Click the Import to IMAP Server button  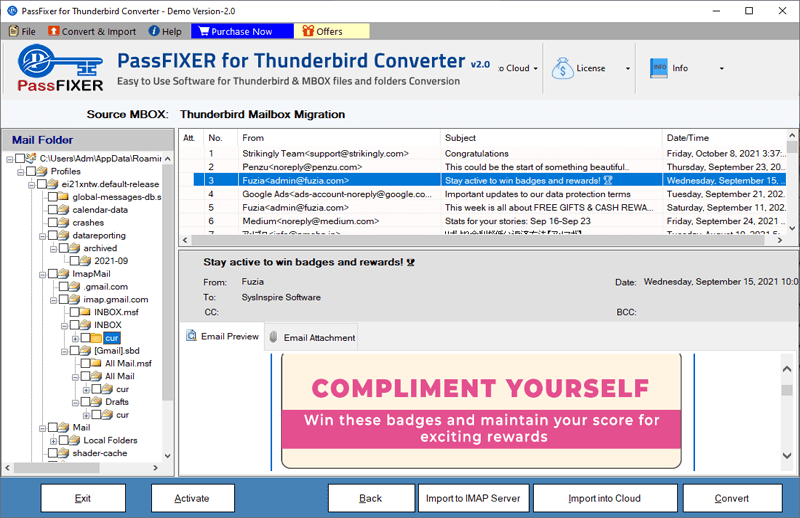point(473,498)
